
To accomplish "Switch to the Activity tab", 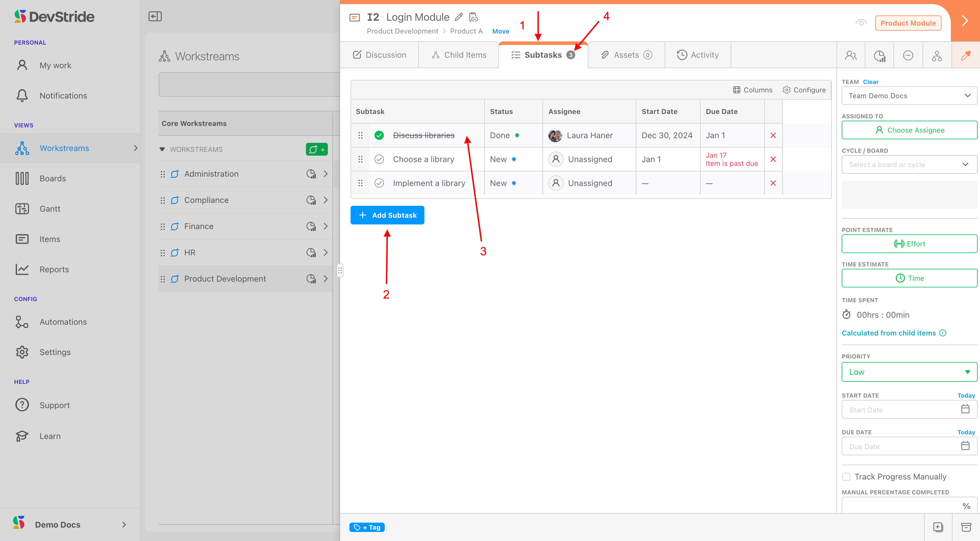I will pos(698,55).
